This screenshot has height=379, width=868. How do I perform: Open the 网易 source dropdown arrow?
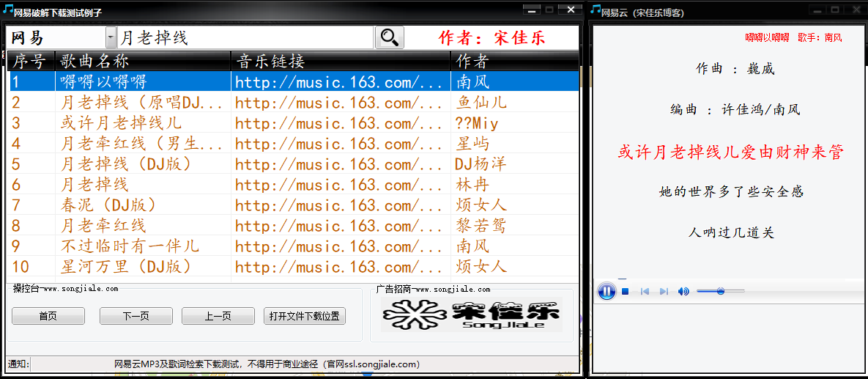point(111,38)
